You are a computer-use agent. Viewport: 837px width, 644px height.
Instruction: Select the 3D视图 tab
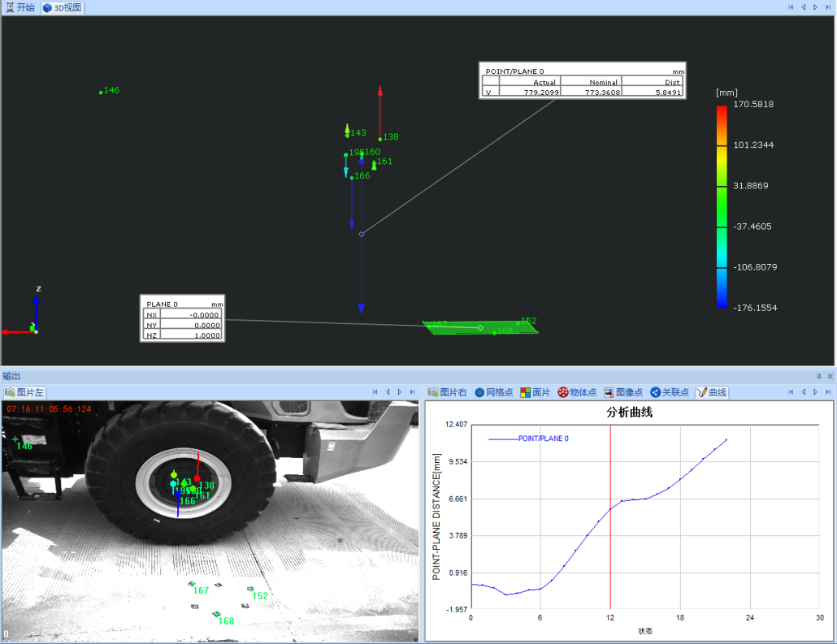point(63,7)
